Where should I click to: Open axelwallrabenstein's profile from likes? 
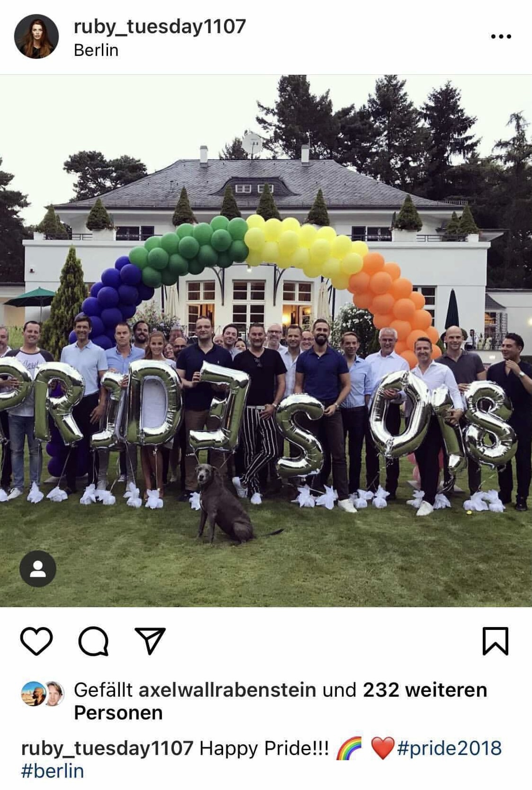pyautogui.click(x=227, y=690)
